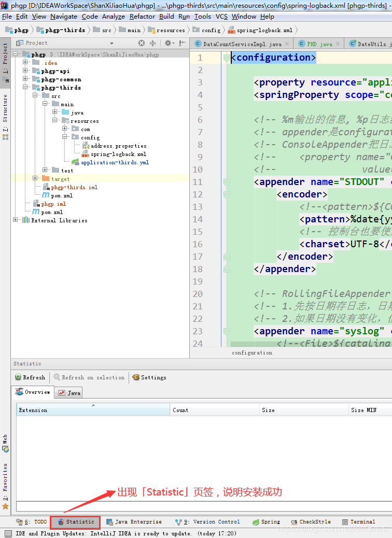Fold the STDOUT appender at line 11
This screenshot has height=538, width=392.
(227, 182)
